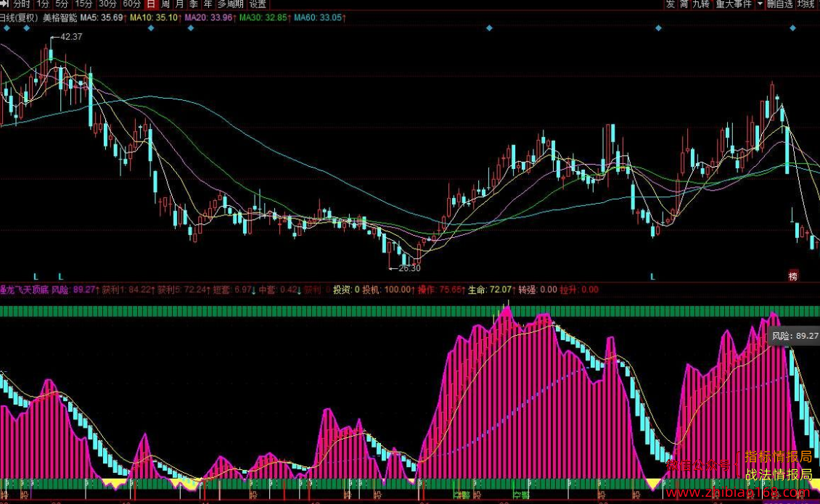Click the MA5: 35.69 label
This screenshot has width=820, height=504.
(103, 18)
